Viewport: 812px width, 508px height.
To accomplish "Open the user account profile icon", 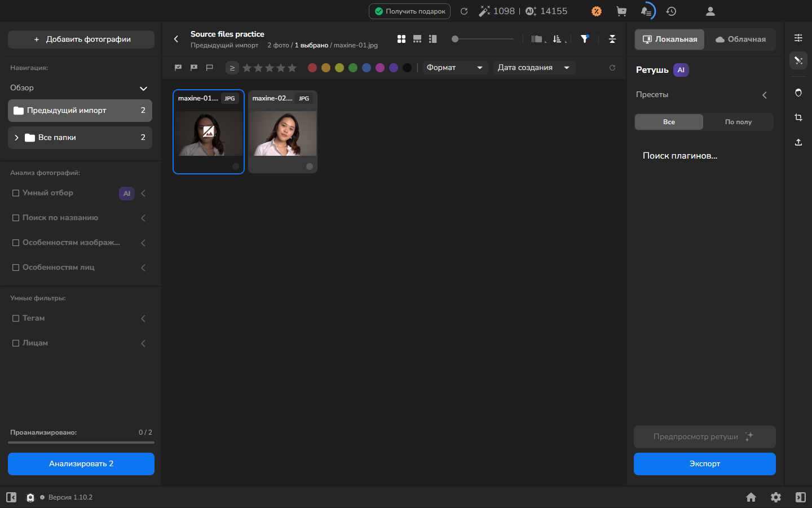I will (x=710, y=11).
